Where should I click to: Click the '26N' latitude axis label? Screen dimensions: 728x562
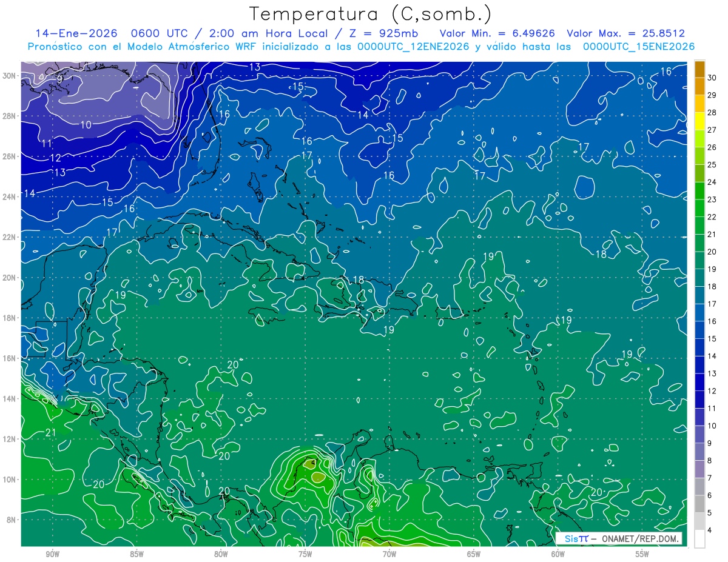(10, 156)
